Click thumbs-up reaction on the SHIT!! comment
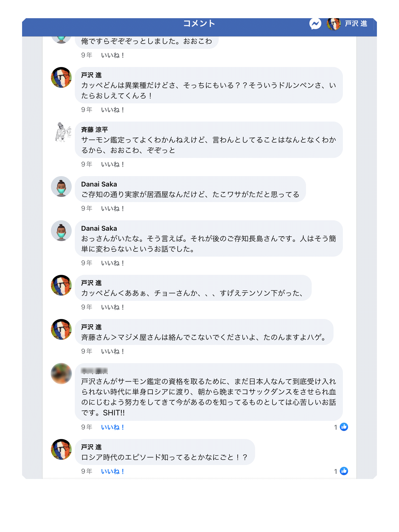 344,427
